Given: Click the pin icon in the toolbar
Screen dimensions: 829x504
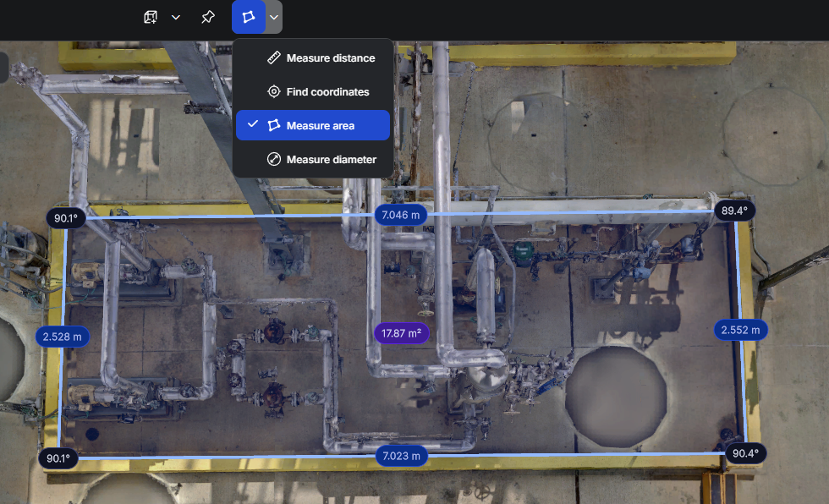Looking at the screenshot, I should (207, 17).
